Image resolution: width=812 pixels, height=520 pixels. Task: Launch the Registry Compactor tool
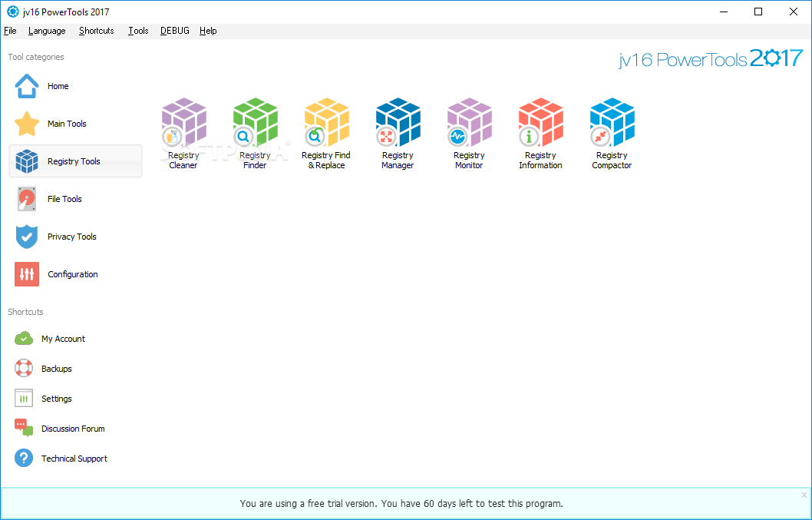pos(612,134)
